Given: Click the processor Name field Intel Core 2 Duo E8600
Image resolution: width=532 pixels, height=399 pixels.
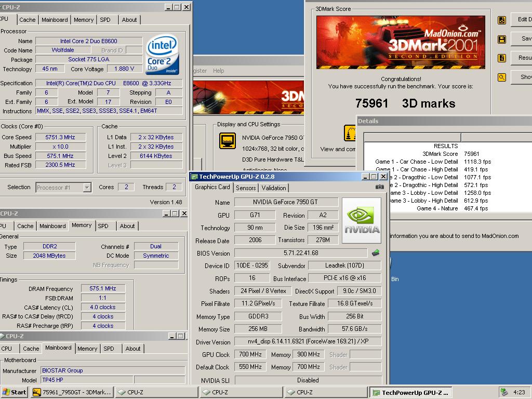Looking at the screenshot, I should [x=89, y=41].
